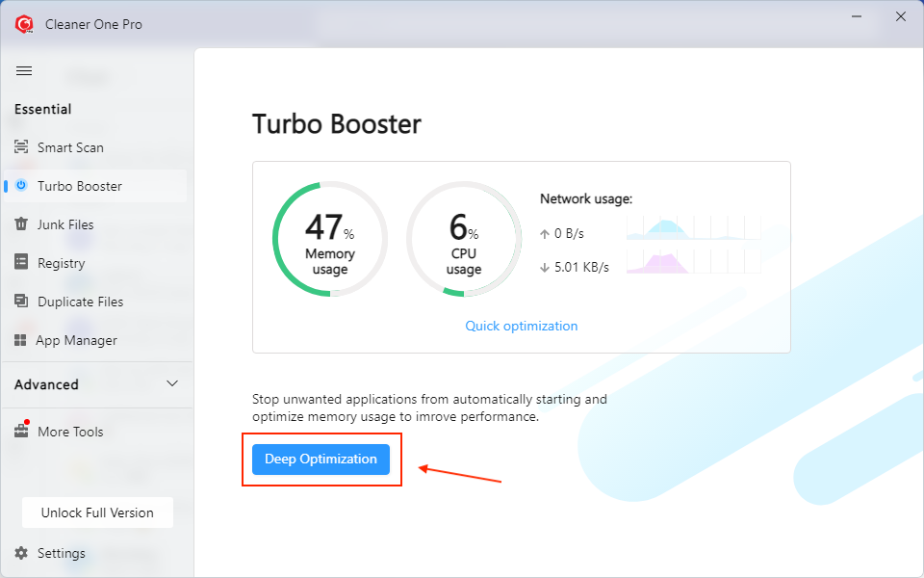Click the upload network usage graph
This screenshot has height=578, width=924.
(693, 228)
